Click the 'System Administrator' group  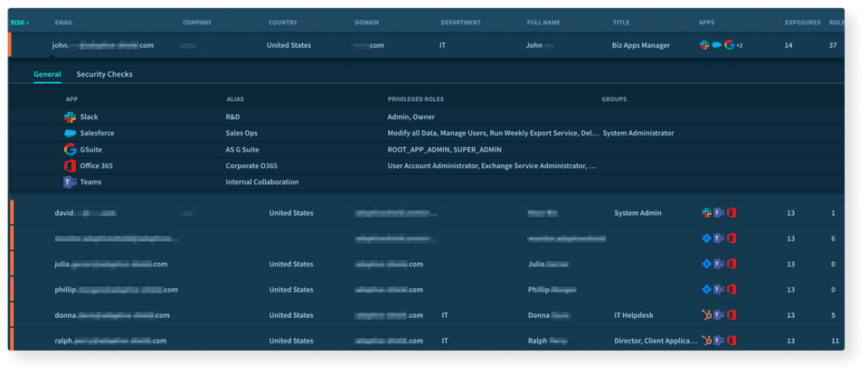(x=638, y=134)
